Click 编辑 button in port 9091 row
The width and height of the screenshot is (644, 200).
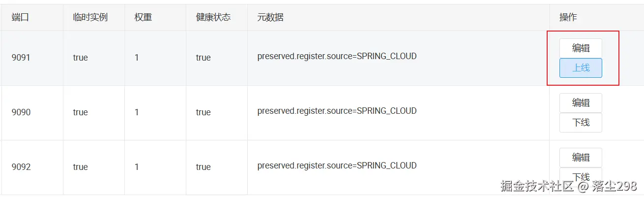[581, 48]
